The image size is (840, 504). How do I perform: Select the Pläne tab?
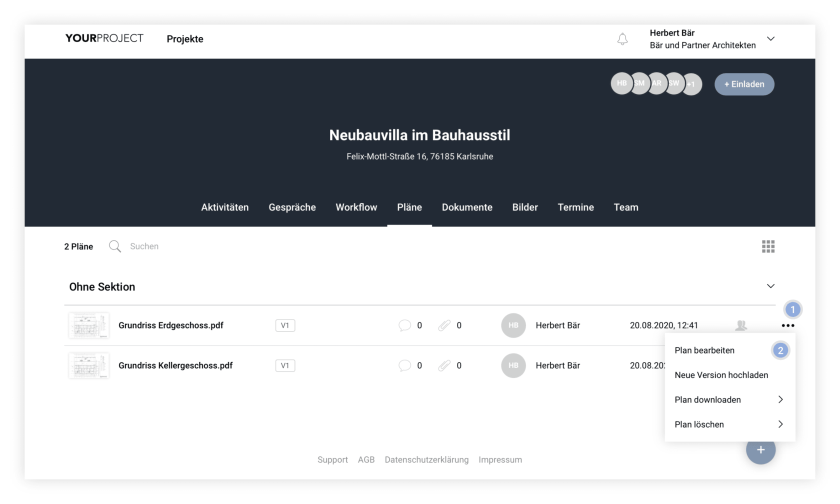coord(409,207)
